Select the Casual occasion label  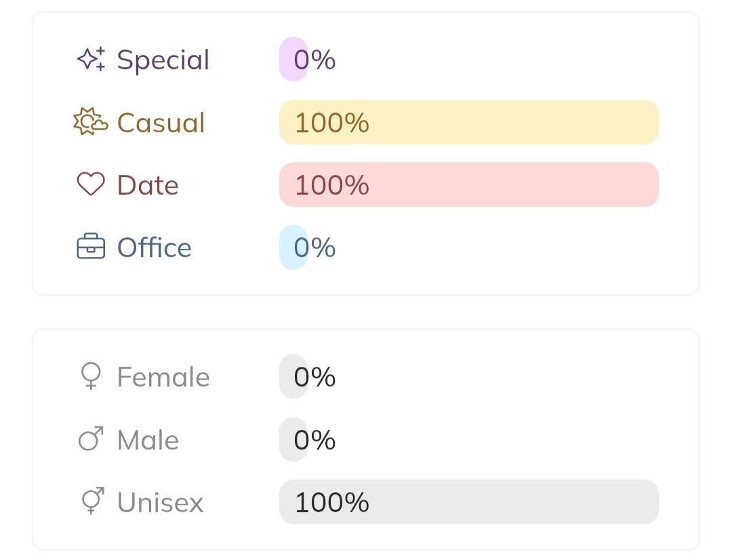(161, 123)
